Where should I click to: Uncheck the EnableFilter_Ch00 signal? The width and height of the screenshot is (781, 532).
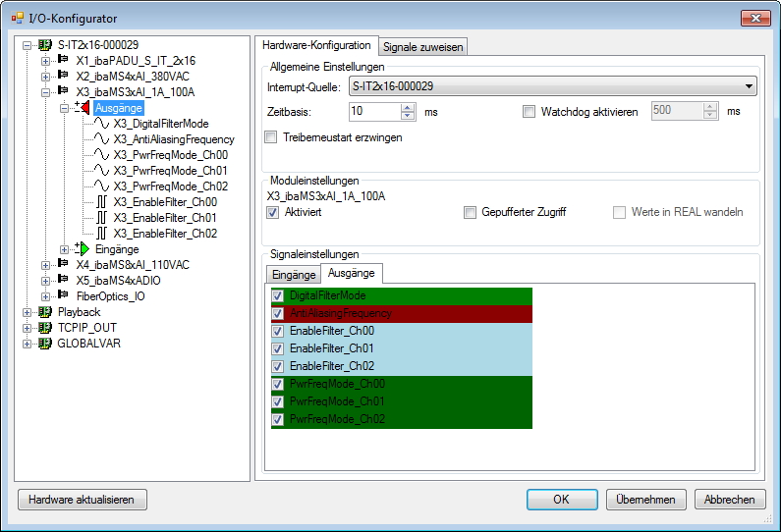coord(277,331)
